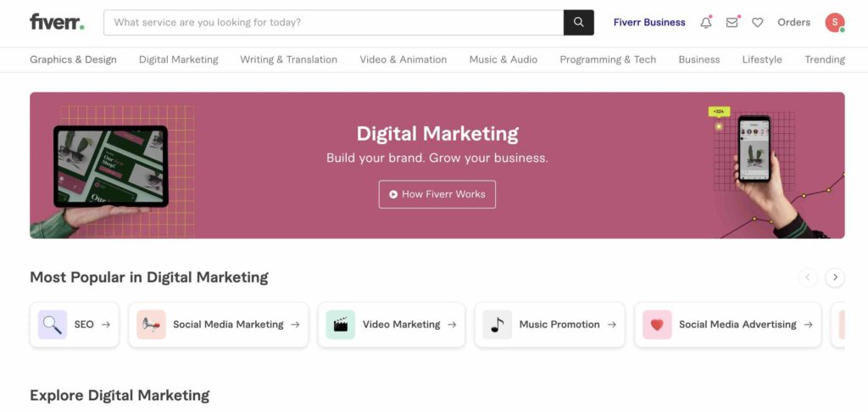Viewport: 868px width, 412px height.
Task: Click arrow next to Social Media Advertising
Action: 808,325
